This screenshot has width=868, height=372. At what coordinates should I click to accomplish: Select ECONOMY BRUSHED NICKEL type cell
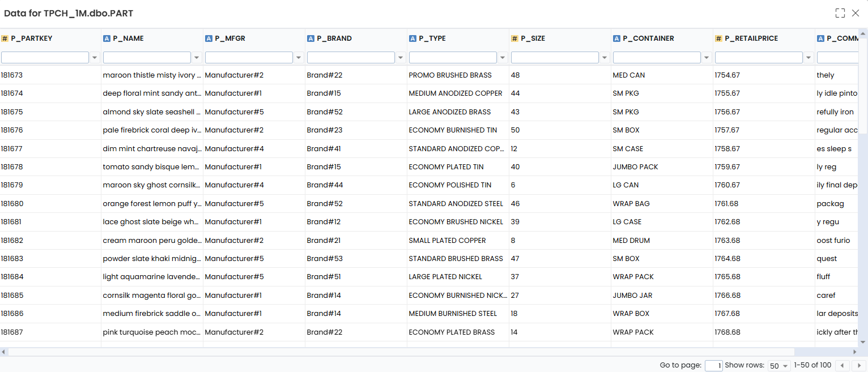[458, 222]
